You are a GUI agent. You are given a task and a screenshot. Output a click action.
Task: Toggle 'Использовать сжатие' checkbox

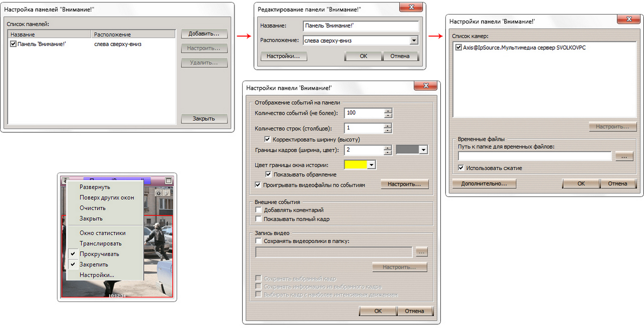pyautogui.click(x=461, y=168)
